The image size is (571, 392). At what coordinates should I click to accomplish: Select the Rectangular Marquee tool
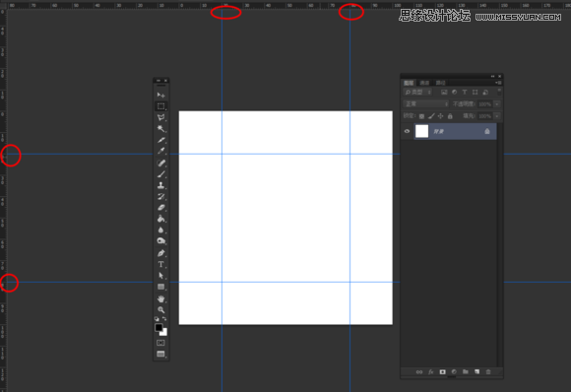160,106
